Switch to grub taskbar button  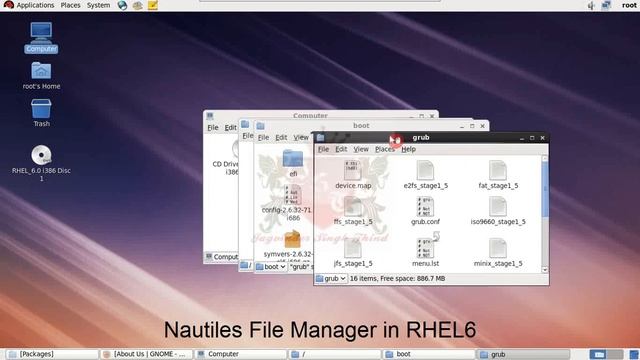(523, 354)
